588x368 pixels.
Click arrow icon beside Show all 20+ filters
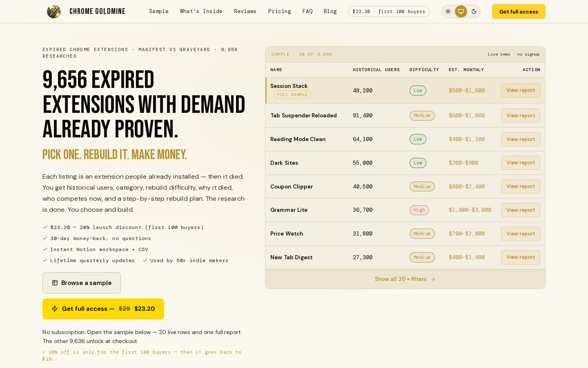click(433, 279)
